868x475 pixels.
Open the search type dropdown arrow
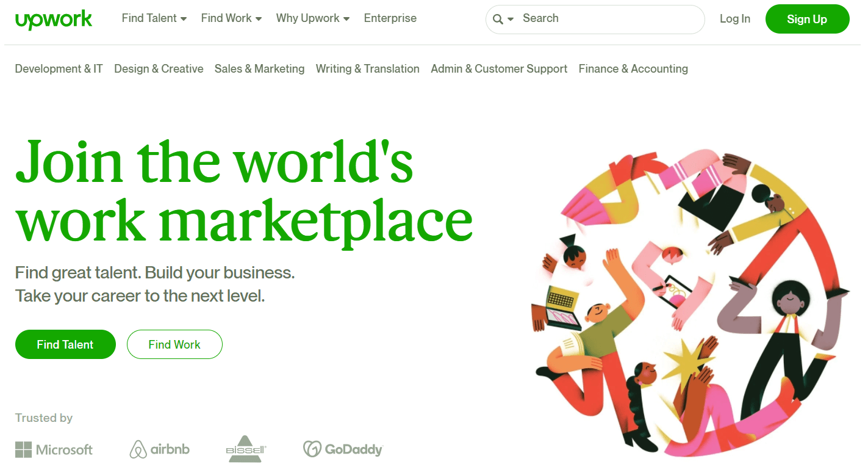click(511, 20)
